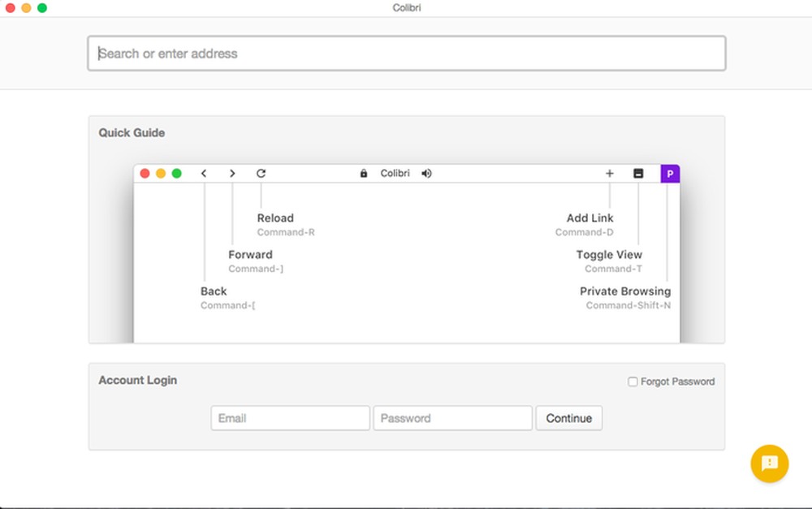The height and width of the screenshot is (509, 812).
Task: Click the Command-R shortcut label under Reload
Action: coord(286,231)
